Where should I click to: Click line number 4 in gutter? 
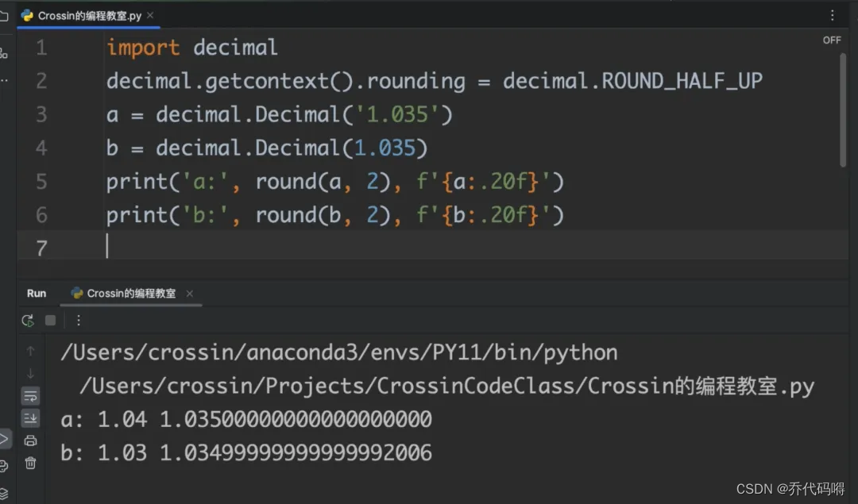pyautogui.click(x=41, y=148)
